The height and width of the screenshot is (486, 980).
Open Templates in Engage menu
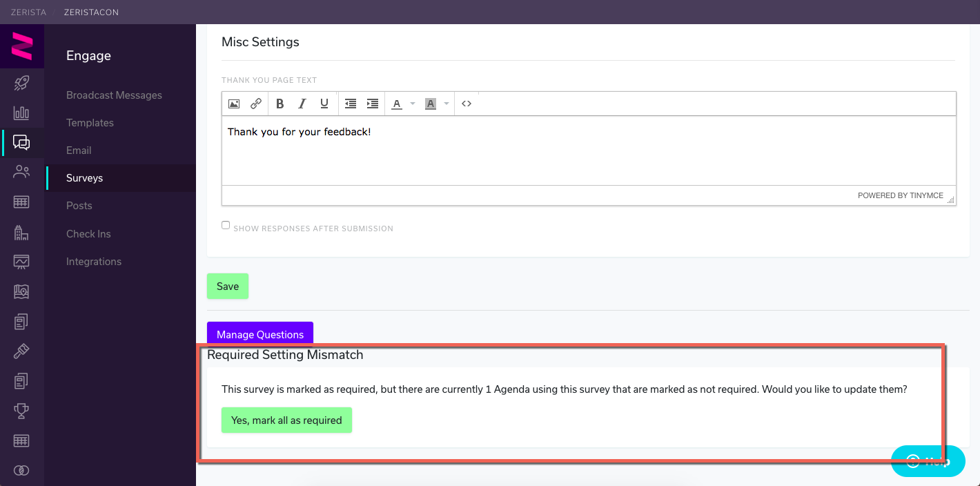[90, 123]
